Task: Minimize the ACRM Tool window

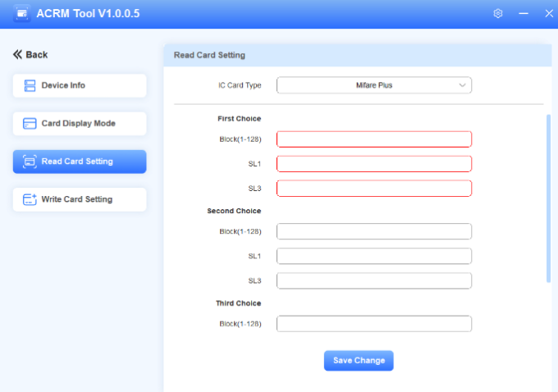Action: (524, 14)
